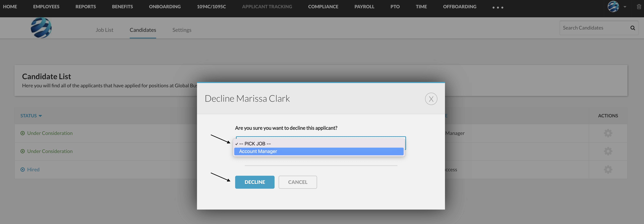This screenshot has width=644, height=224.
Task: Click the trash icon in the top bar
Action: [639, 6]
